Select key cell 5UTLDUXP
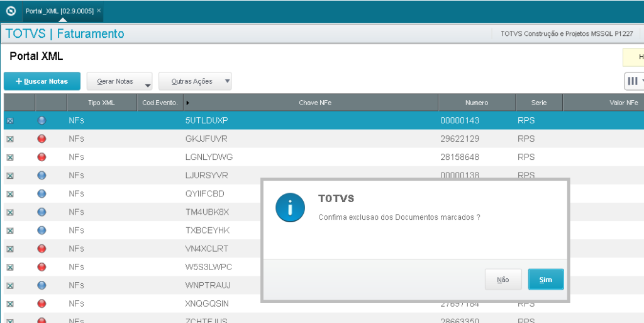The image size is (644, 323). click(206, 120)
